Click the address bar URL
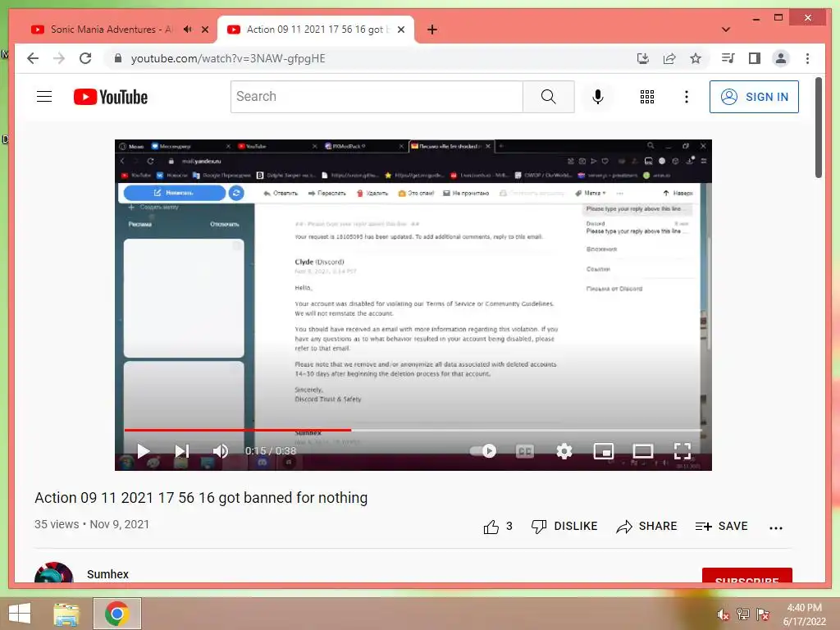Viewport: 840px width, 630px height. coord(228,58)
